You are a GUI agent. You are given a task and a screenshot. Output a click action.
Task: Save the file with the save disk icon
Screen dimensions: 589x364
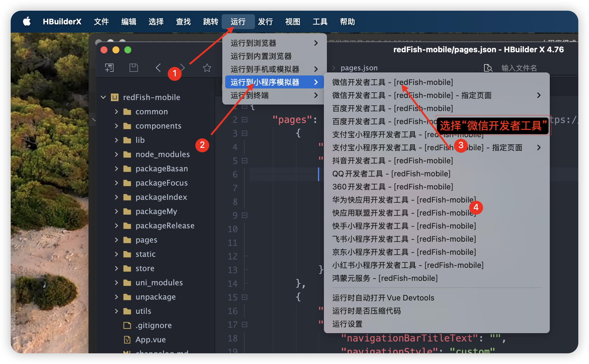pos(133,68)
